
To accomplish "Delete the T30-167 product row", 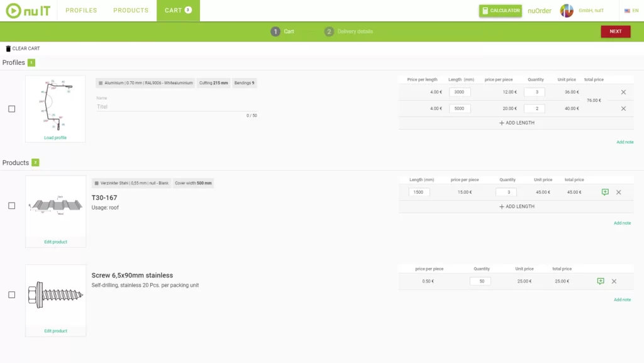I will coord(618,192).
